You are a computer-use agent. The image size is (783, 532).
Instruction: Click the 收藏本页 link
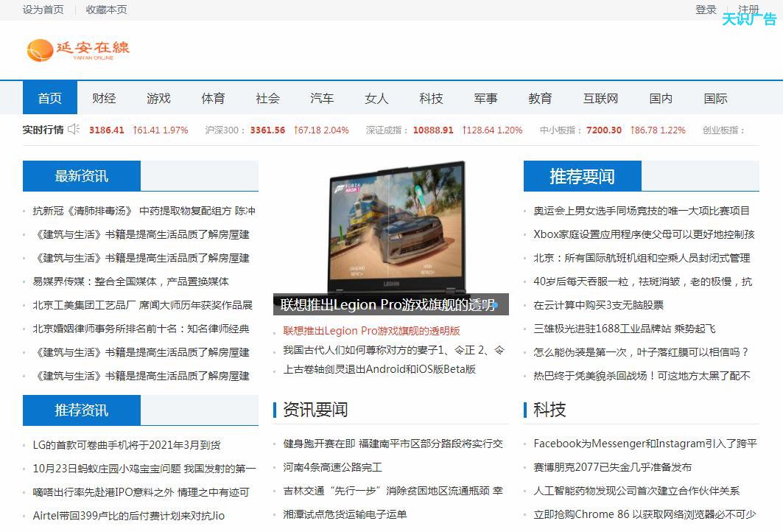click(106, 10)
